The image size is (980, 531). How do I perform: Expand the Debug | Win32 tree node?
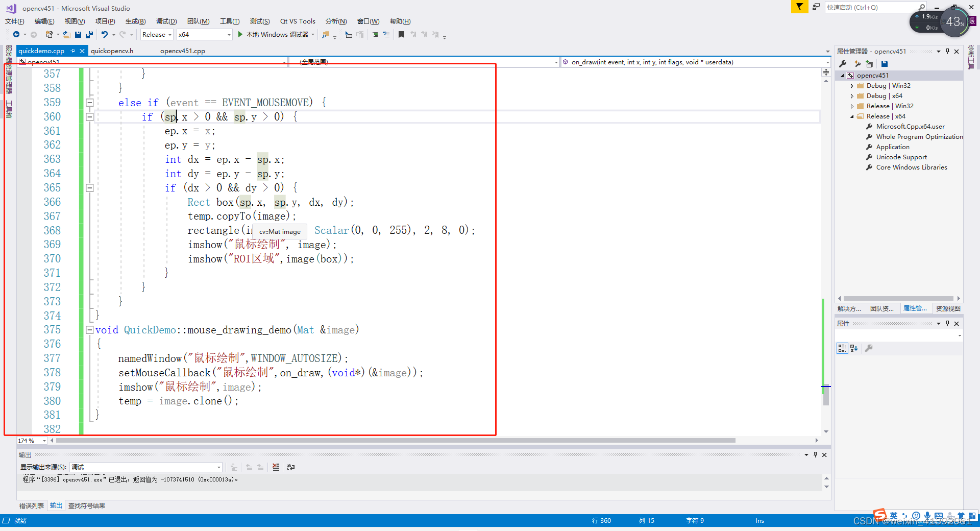click(852, 86)
